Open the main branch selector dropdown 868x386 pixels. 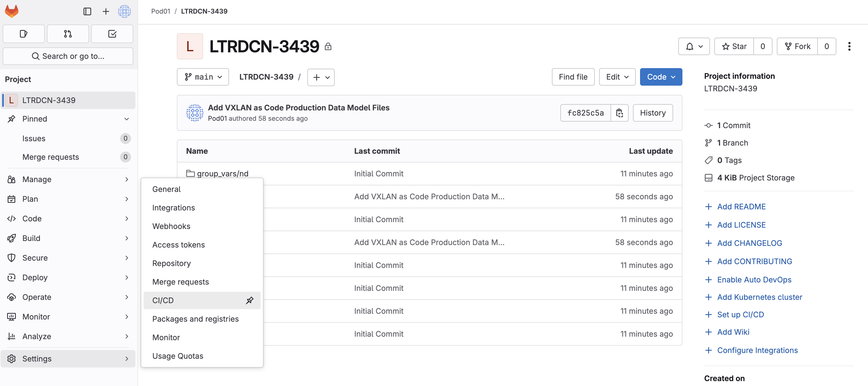[203, 77]
